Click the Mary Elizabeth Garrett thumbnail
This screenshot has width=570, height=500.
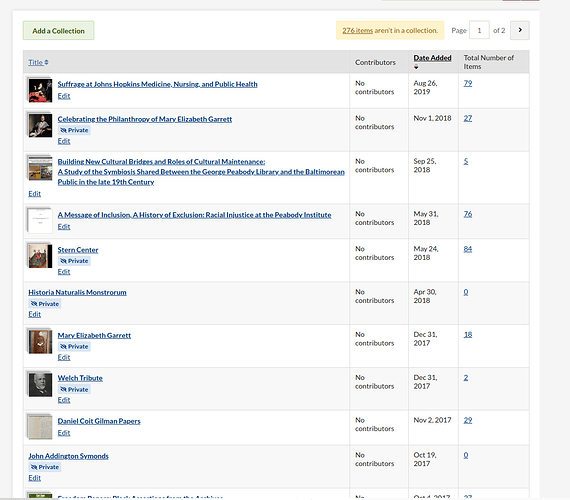pos(40,342)
